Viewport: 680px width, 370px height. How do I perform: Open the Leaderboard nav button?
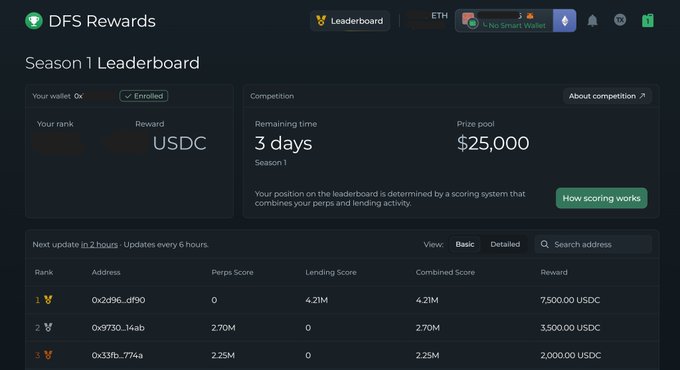click(350, 21)
